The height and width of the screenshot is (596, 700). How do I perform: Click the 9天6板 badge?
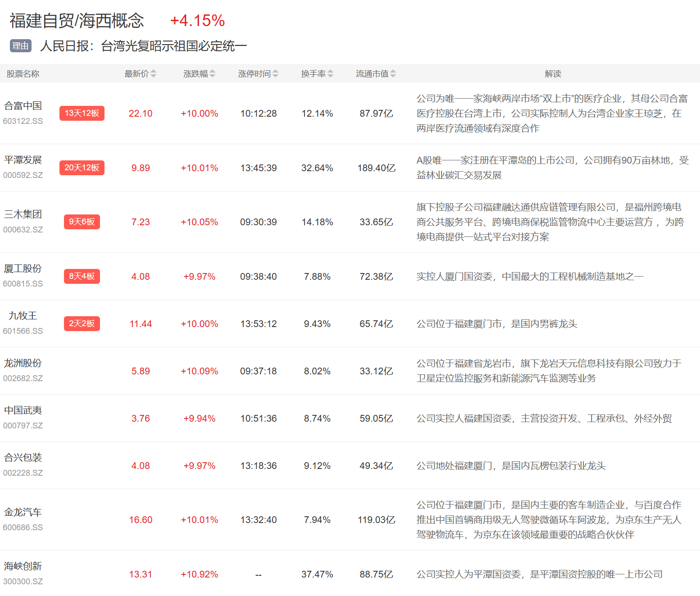pyautogui.click(x=82, y=222)
